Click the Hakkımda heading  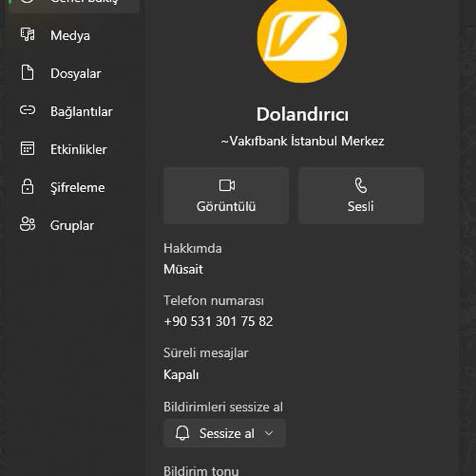193,249
